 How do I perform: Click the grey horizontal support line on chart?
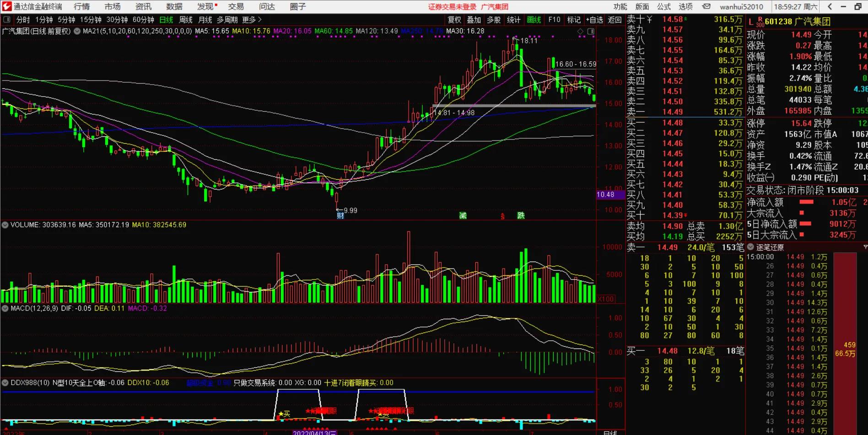pos(514,106)
